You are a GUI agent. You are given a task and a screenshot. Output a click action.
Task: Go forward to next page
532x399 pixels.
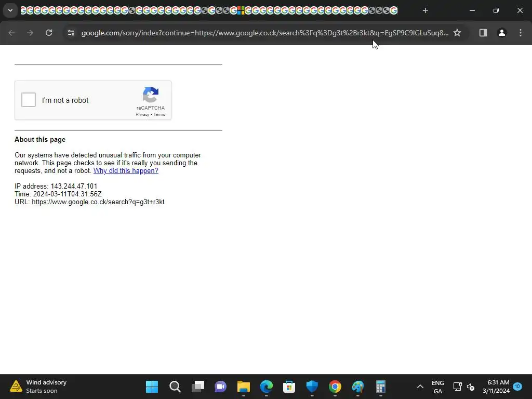pos(30,33)
